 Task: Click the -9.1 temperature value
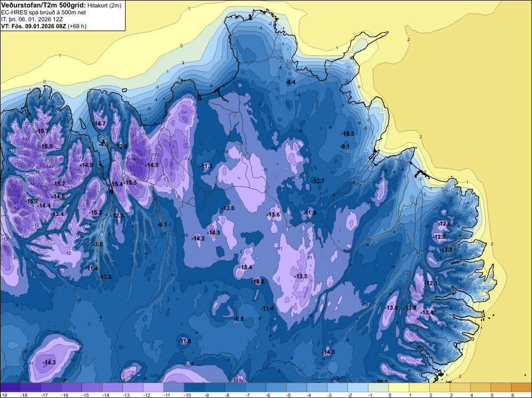(x=344, y=146)
